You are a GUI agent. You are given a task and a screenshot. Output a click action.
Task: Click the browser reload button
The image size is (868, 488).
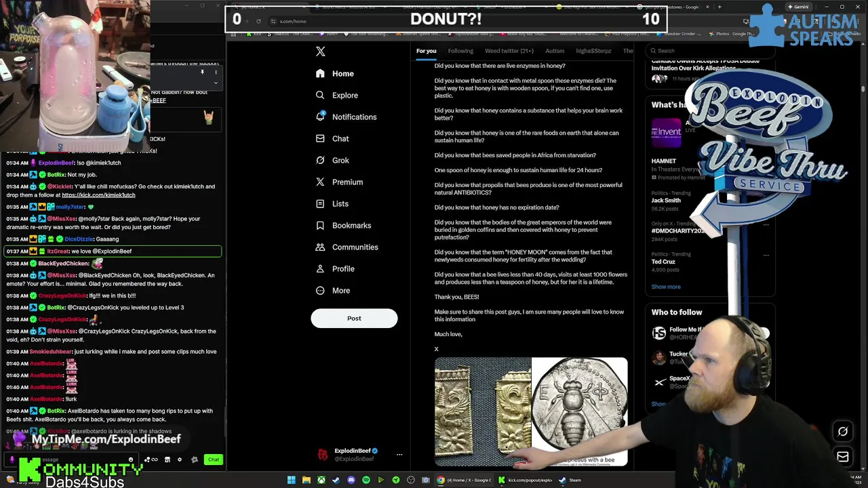click(258, 21)
